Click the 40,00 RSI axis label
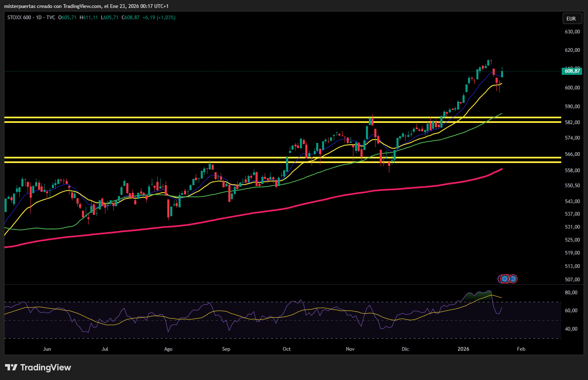Screen dimensions: 588x380 [571, 329]
